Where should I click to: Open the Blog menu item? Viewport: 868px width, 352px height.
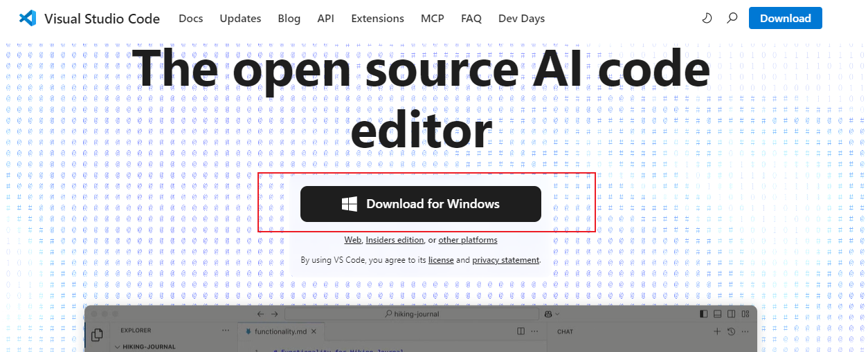289,19
